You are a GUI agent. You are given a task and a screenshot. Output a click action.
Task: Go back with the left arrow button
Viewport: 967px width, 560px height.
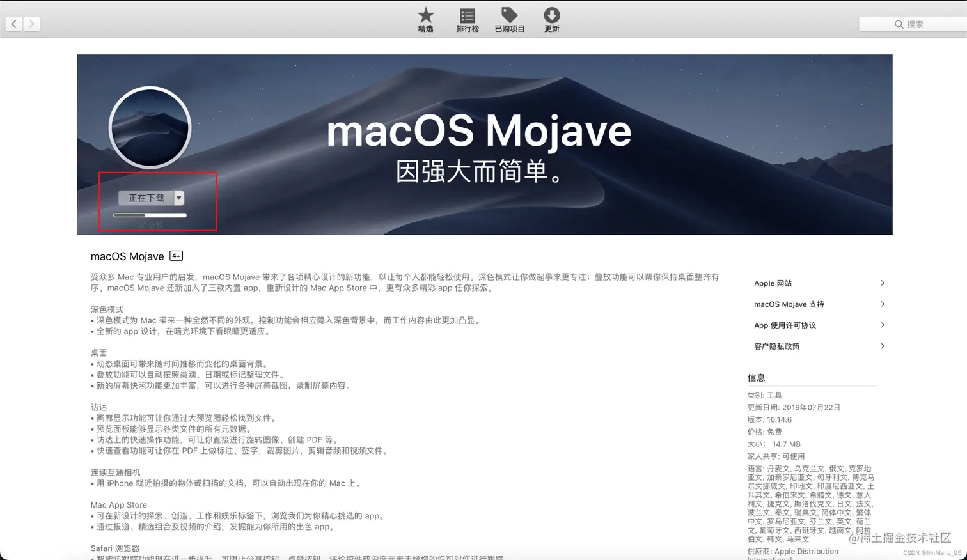14,24
